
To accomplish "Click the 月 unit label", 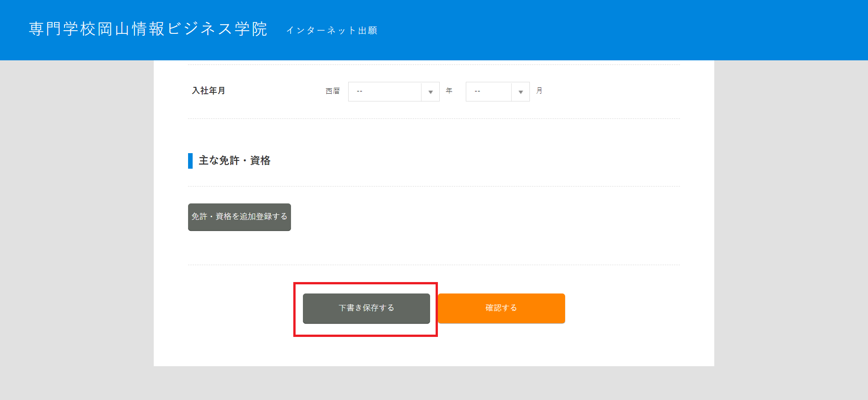I will 539,91.
